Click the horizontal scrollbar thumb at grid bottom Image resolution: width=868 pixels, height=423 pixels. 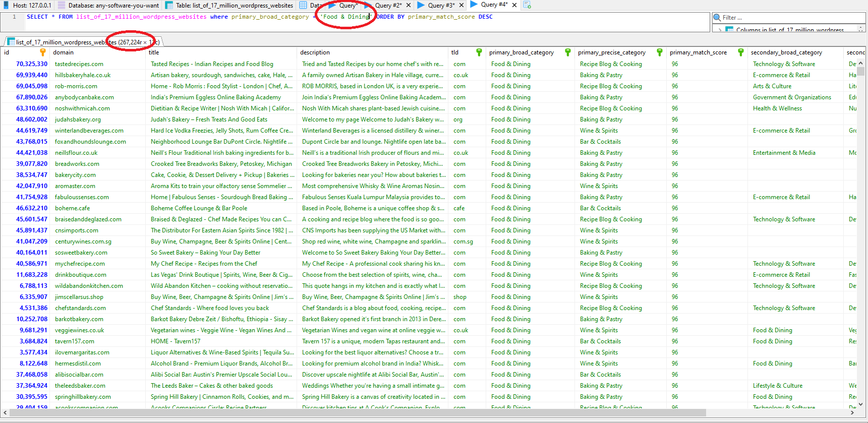(x=358, y=413)
